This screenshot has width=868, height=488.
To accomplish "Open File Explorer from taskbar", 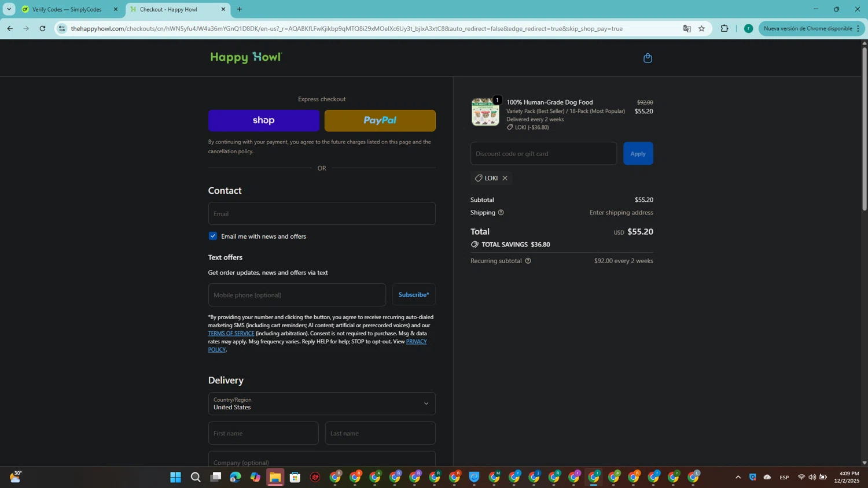I will click(275, 477).
